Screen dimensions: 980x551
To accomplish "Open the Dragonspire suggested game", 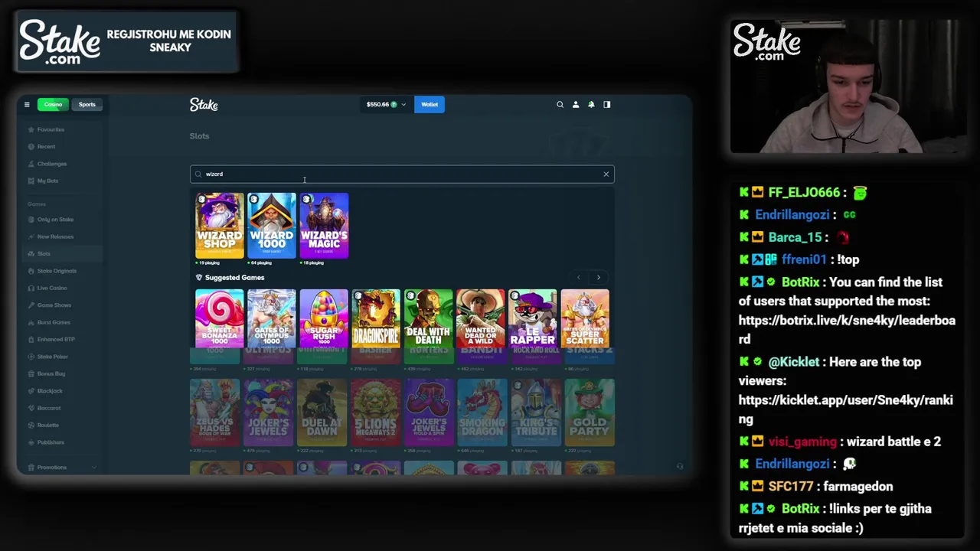I will 376,318.
